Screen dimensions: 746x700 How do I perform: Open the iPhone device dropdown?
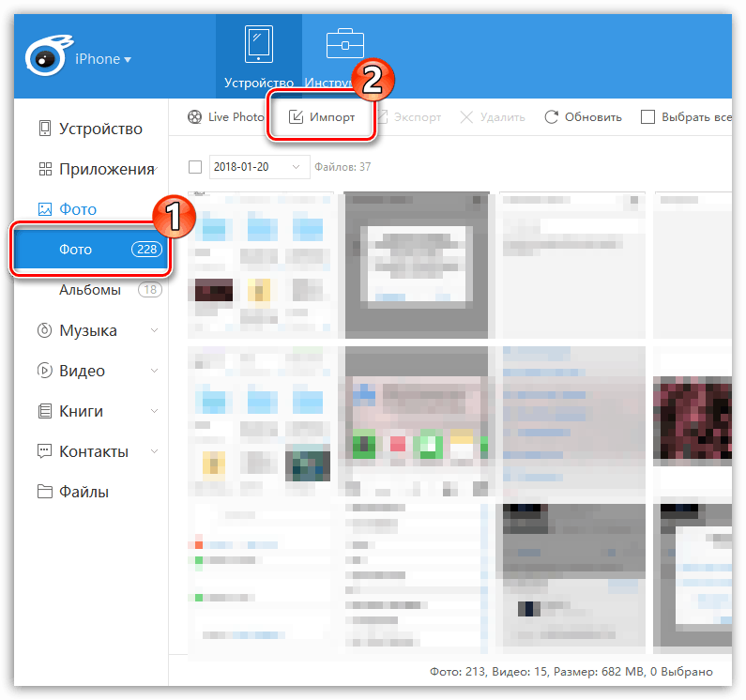coord(103,59)
